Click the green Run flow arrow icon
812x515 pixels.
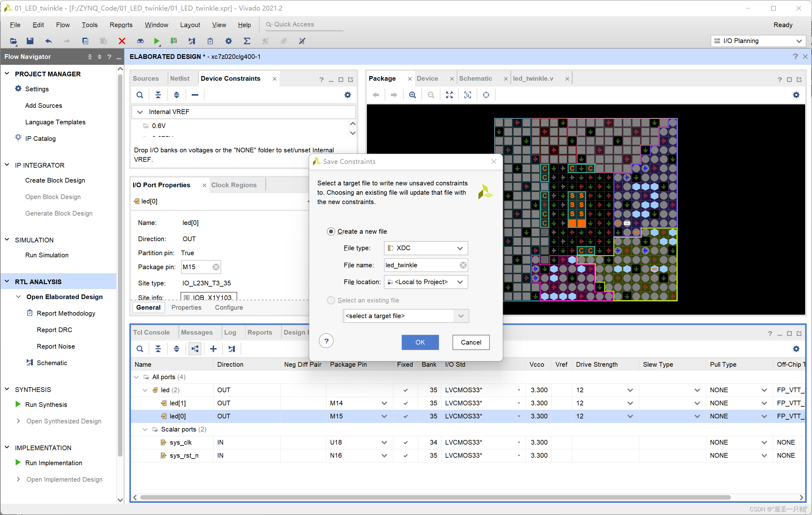click(x=156, y=41)
